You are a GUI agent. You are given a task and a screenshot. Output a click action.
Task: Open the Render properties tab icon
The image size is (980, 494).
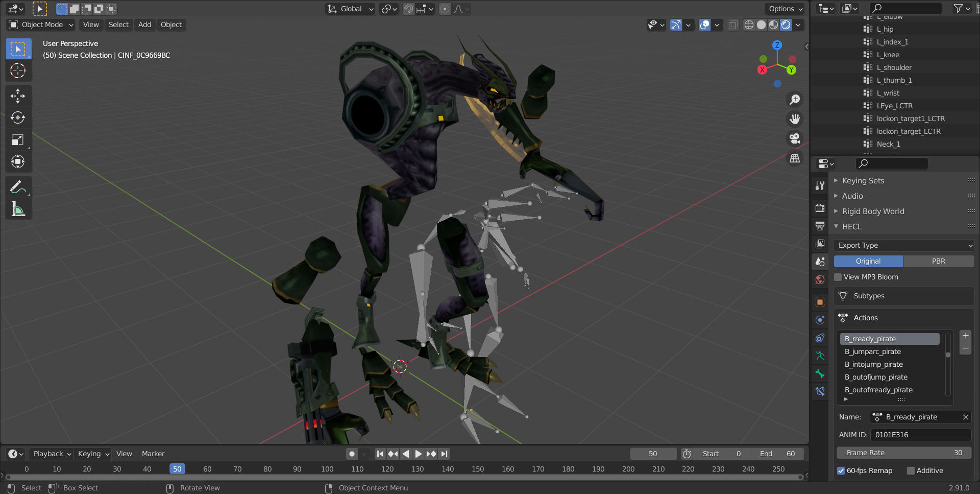820,207
